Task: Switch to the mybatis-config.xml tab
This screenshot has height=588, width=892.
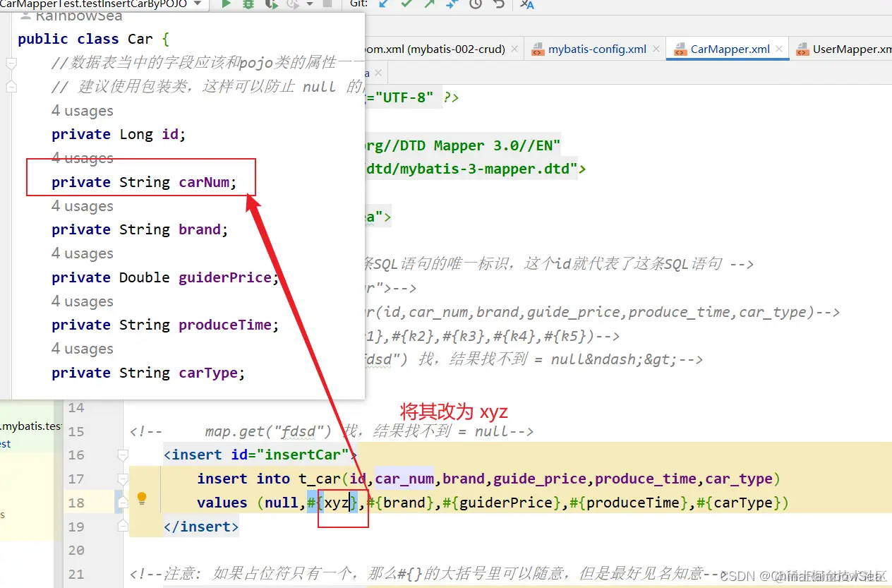Action: 597,49
